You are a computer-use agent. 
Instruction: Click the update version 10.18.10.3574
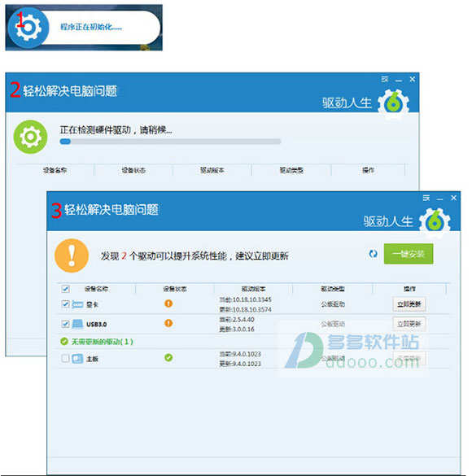pyautogui.click(x=246, y=309)
